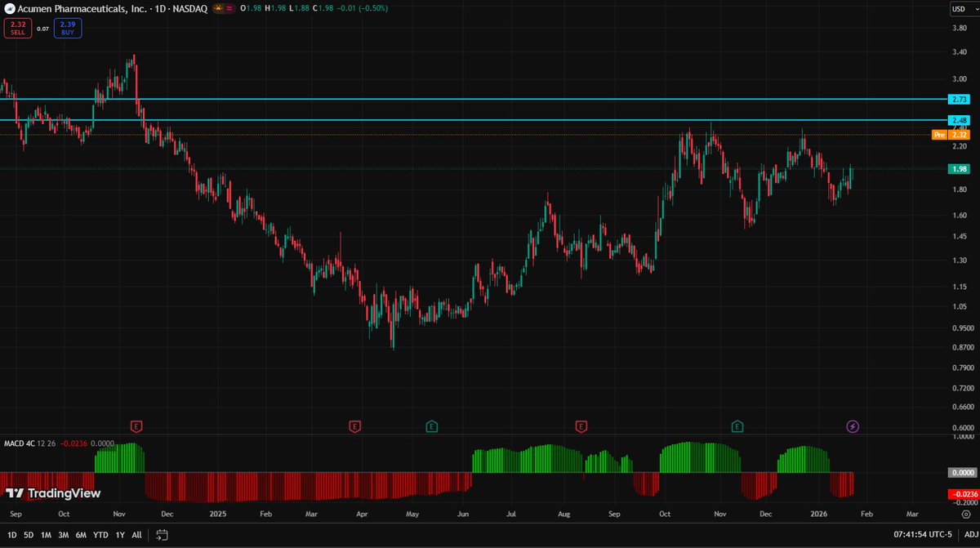
Task: Select the YTD range tab
Action: 101,535
